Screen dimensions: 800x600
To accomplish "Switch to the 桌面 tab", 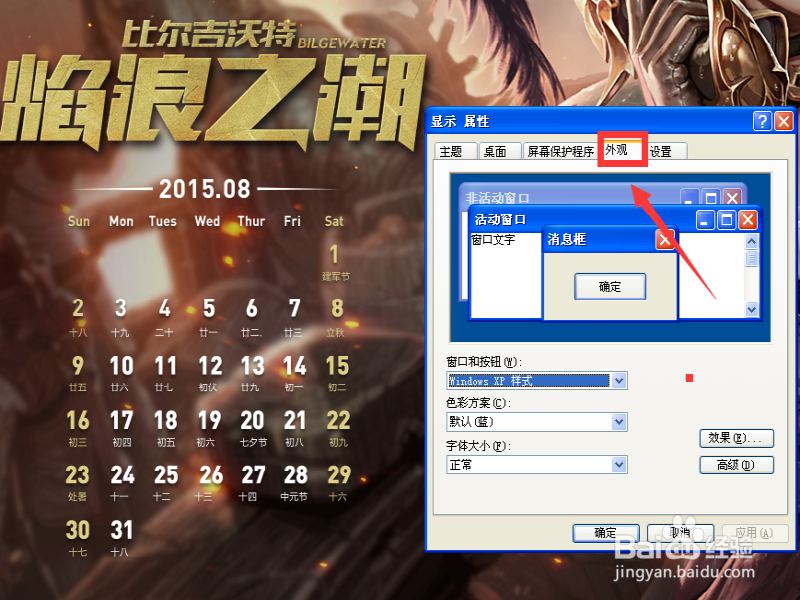I will coord(499,152).
